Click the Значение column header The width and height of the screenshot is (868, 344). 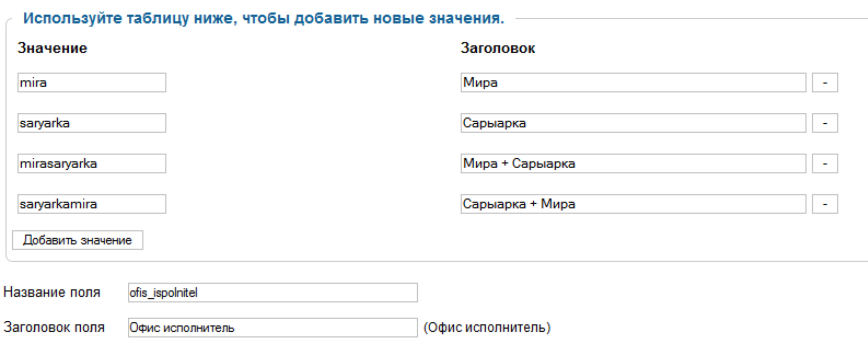(x=52, y=48)
